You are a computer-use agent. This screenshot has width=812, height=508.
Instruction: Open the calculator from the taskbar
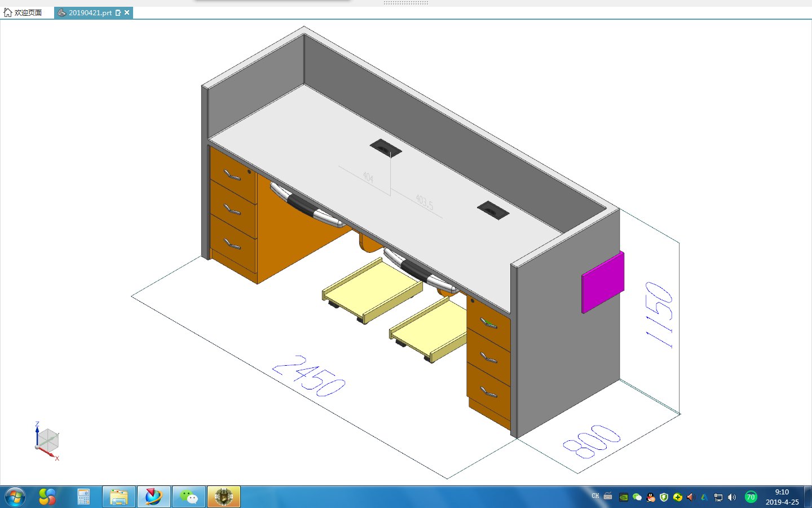83,497
